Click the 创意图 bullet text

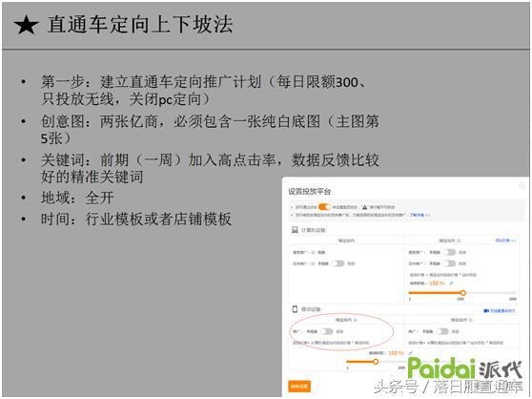pos(210,130)
